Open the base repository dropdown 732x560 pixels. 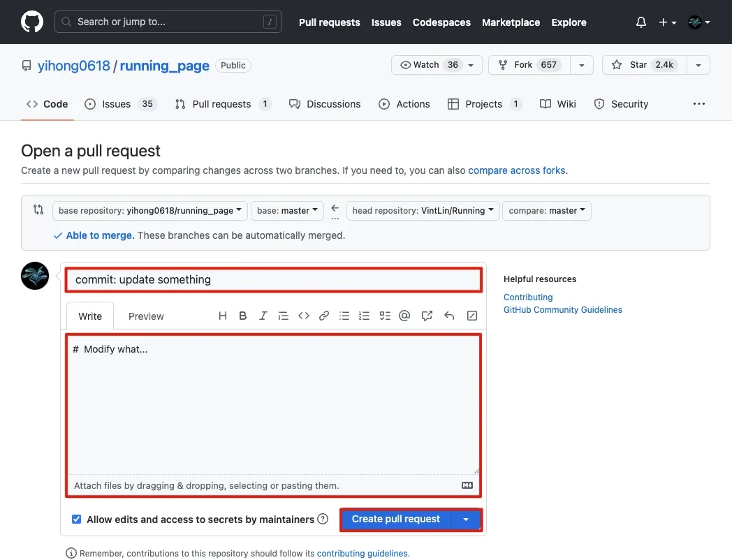coord(150,210)
